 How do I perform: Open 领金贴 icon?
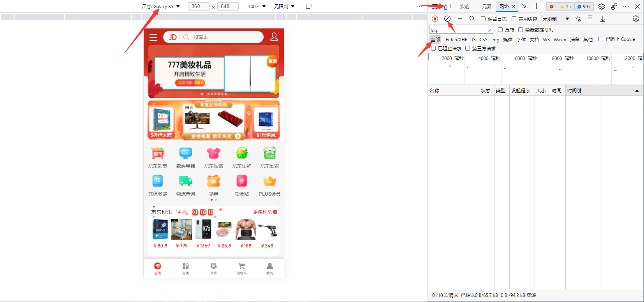242,181
